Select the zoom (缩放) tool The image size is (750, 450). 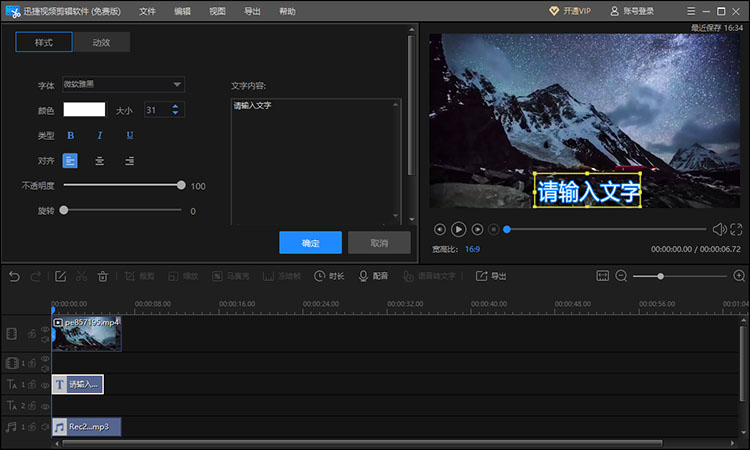[x=183, y=276]
